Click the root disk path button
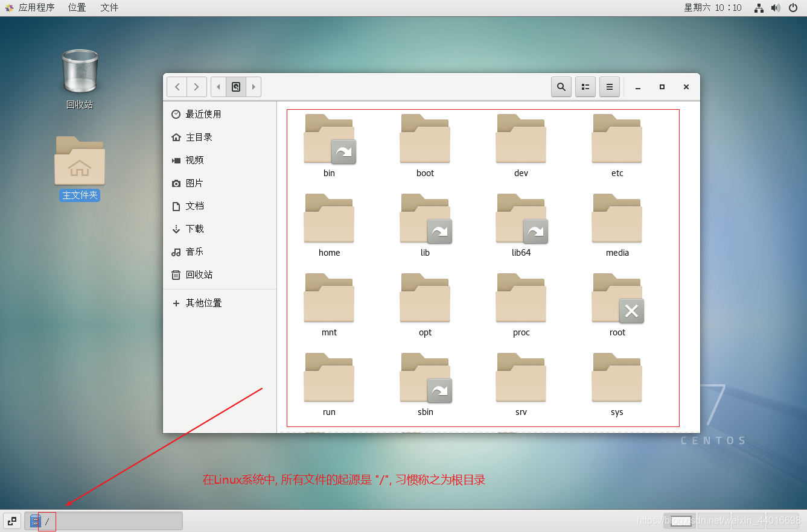 pyautogui.click(x=236, y=87)
